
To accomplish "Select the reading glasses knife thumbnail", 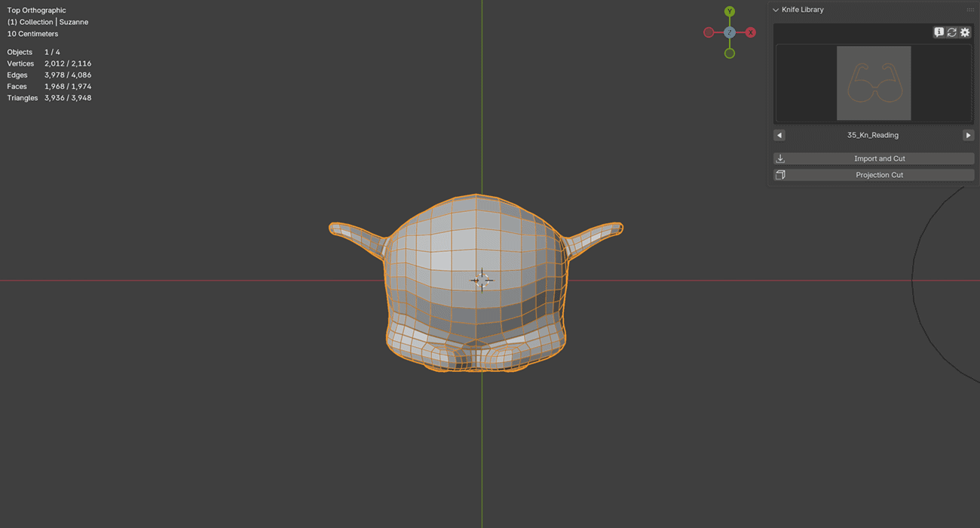I will click(x=874, y=83).
